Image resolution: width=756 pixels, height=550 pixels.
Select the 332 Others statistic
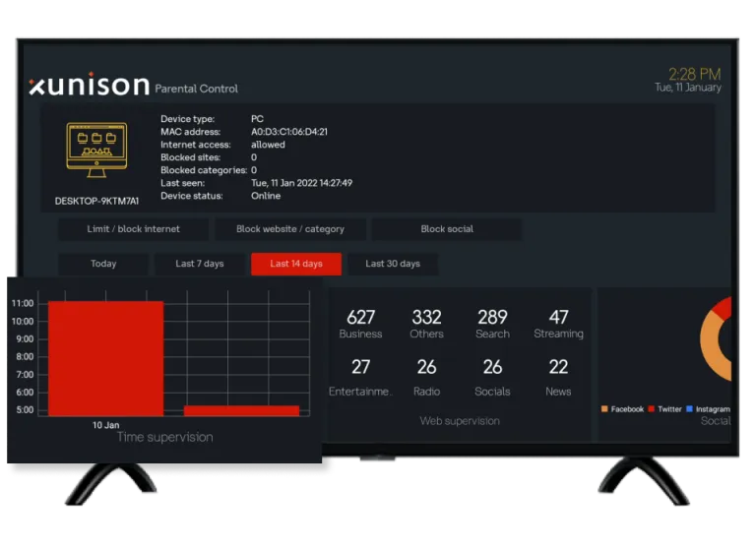tap(426, 324)
